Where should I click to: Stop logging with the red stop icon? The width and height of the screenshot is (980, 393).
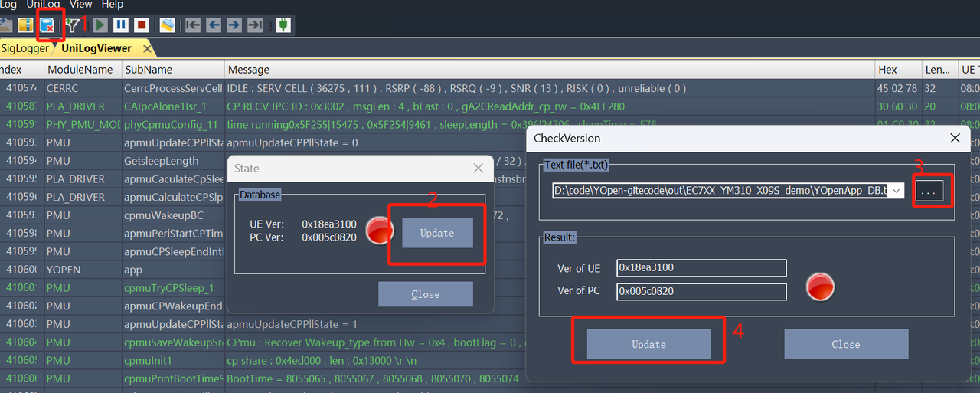[x=141, y=25]
